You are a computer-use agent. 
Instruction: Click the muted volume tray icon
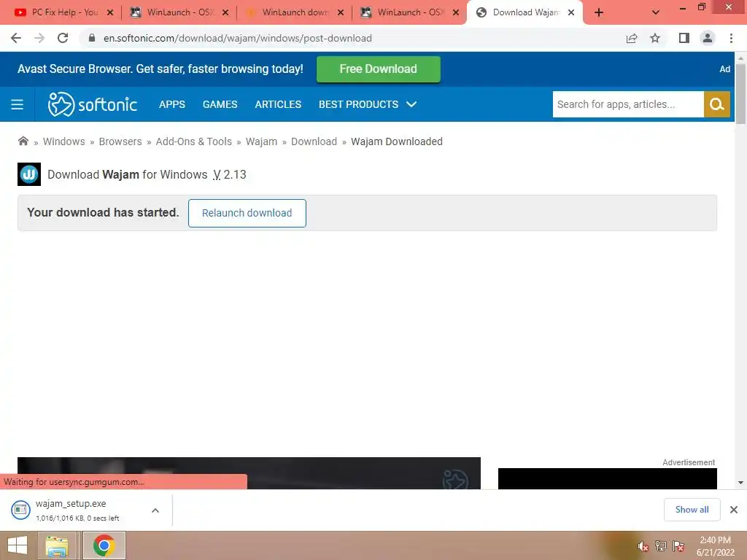(643, 546)
